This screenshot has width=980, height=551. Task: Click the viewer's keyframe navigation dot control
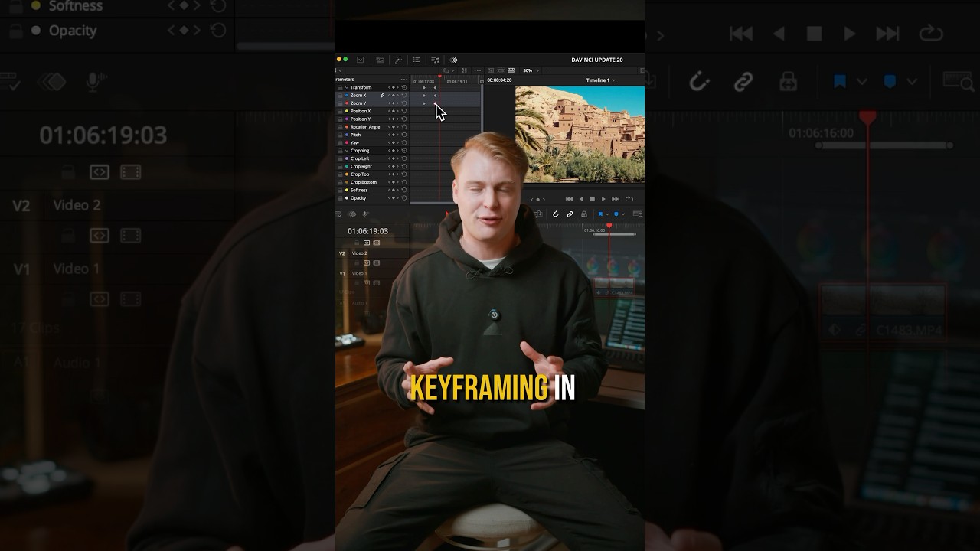coord(537,199)
